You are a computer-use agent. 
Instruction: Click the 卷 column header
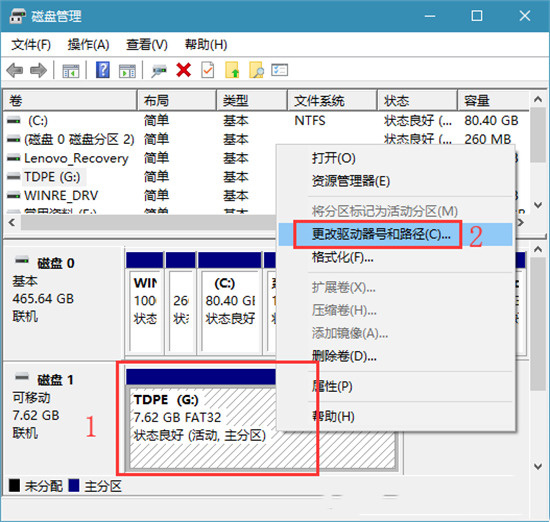point(70,101)
